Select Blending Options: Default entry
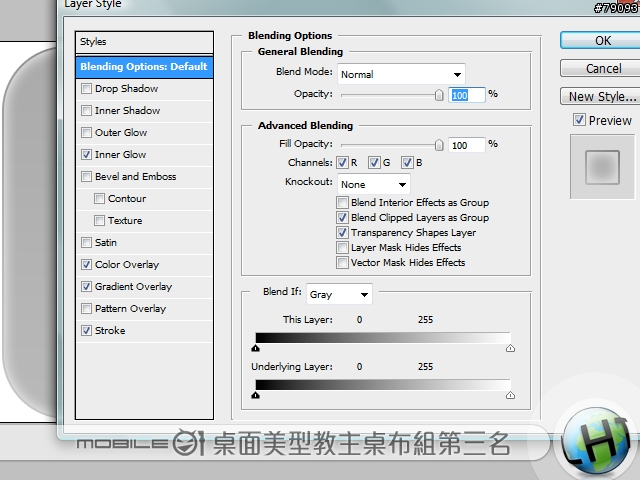The width and height of the screenshot is (640, 480). click(144, 67)
